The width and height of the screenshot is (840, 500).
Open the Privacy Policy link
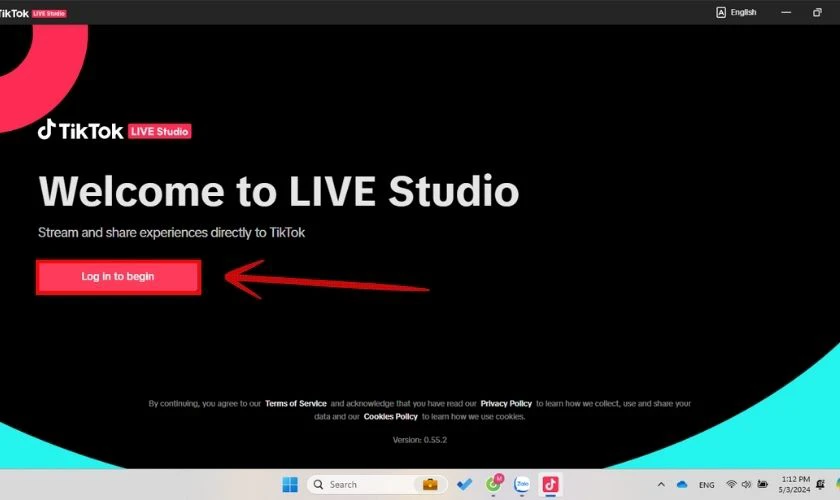[x=506, y=404]
